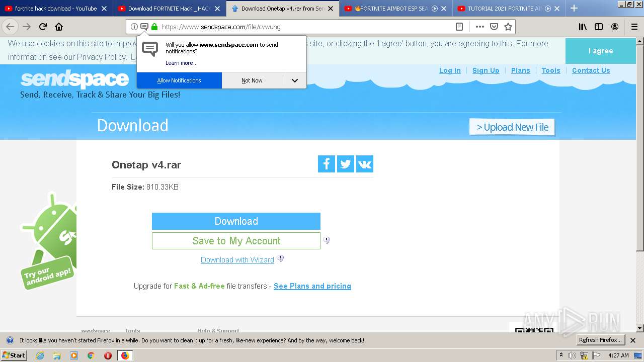Open the Firefox Library icon

583,27
